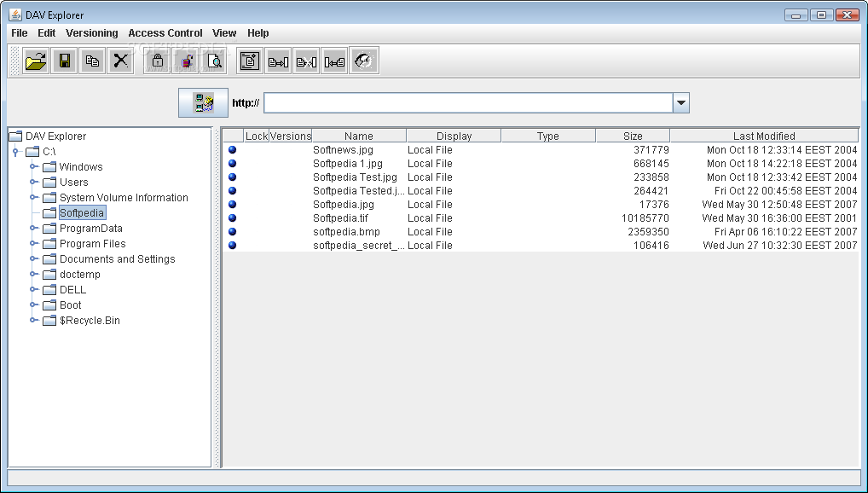Click the folder icon of DAV Explorer root

(16, 136)
